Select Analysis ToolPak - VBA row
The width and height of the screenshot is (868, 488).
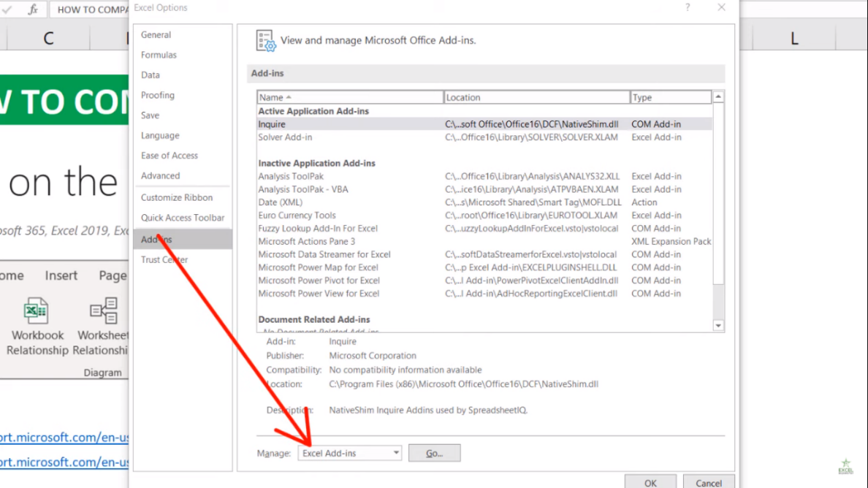(x=484, y=189)
